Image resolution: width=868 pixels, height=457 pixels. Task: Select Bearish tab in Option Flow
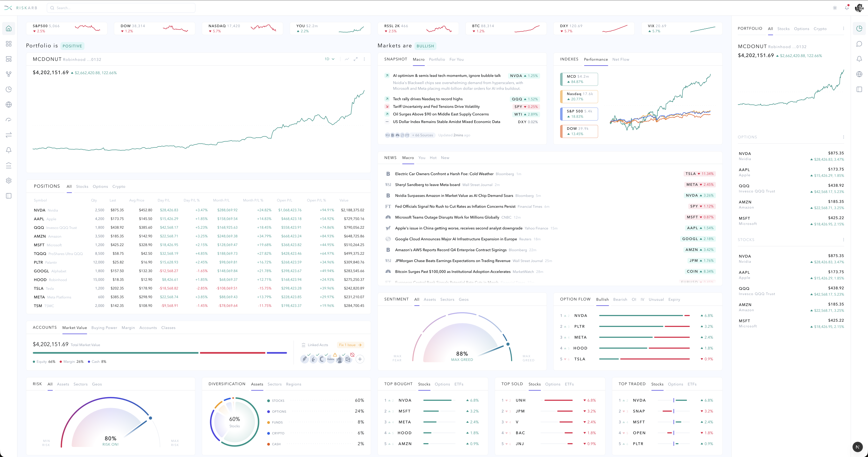click(620, 300)
